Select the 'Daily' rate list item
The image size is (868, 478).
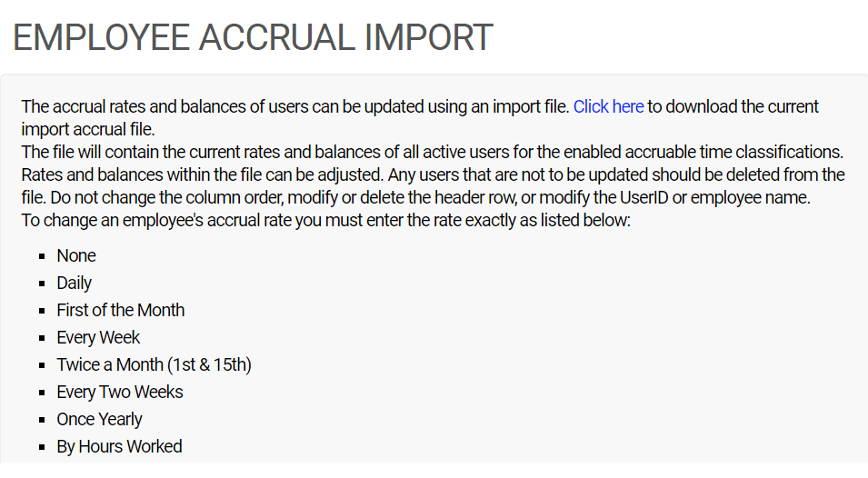click(x=75, y=284)
